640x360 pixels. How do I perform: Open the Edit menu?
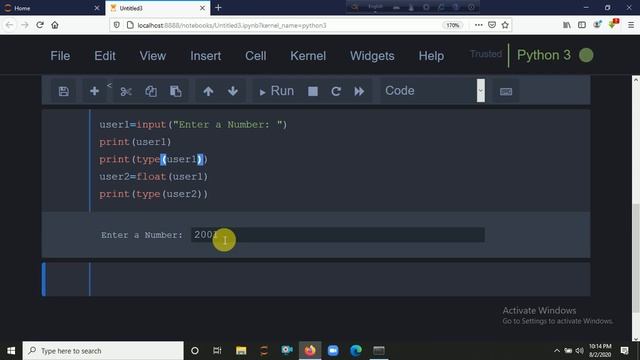[105, 56]
